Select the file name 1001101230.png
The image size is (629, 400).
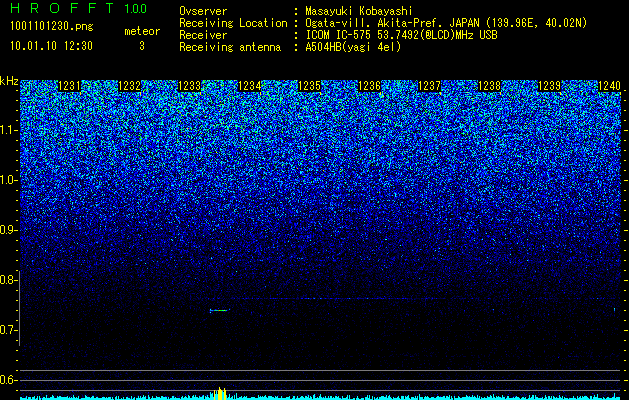52,27
